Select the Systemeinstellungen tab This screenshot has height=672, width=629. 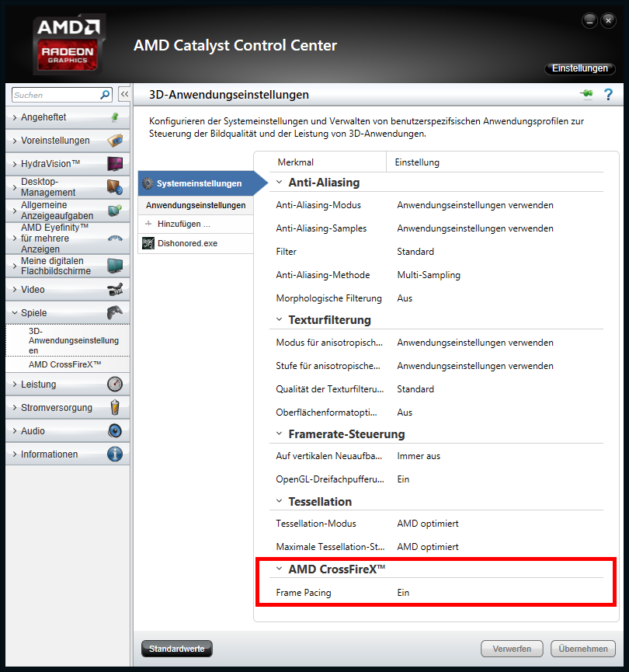tap(203, 183)
